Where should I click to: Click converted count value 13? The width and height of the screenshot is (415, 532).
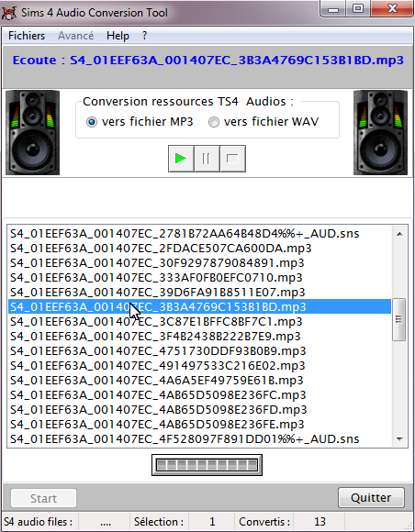coord(320,522)
